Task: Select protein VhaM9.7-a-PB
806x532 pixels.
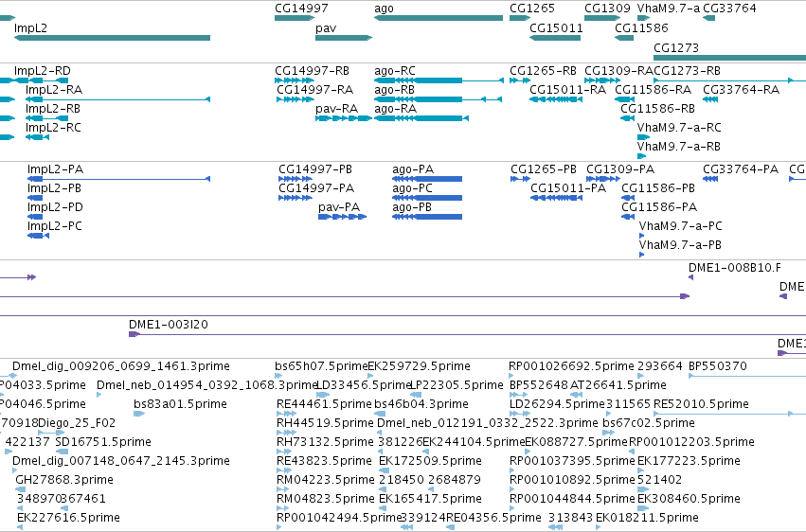Action: coord(680,245)
